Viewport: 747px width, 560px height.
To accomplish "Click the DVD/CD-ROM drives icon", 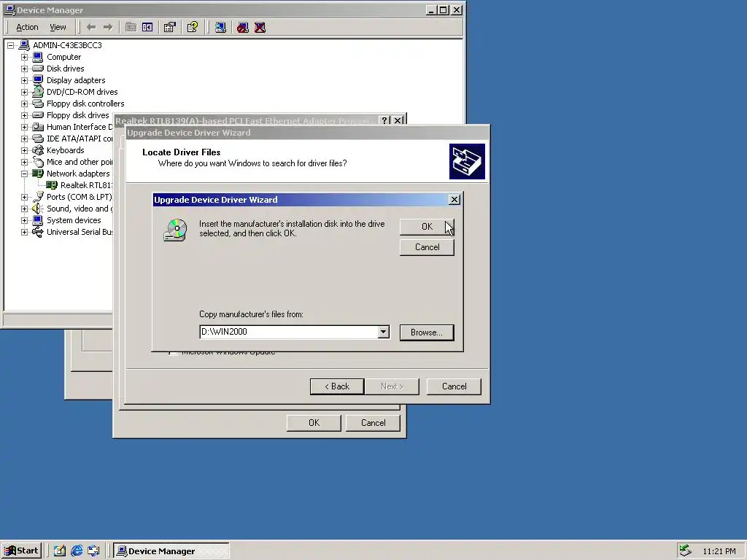I will 38,92.
